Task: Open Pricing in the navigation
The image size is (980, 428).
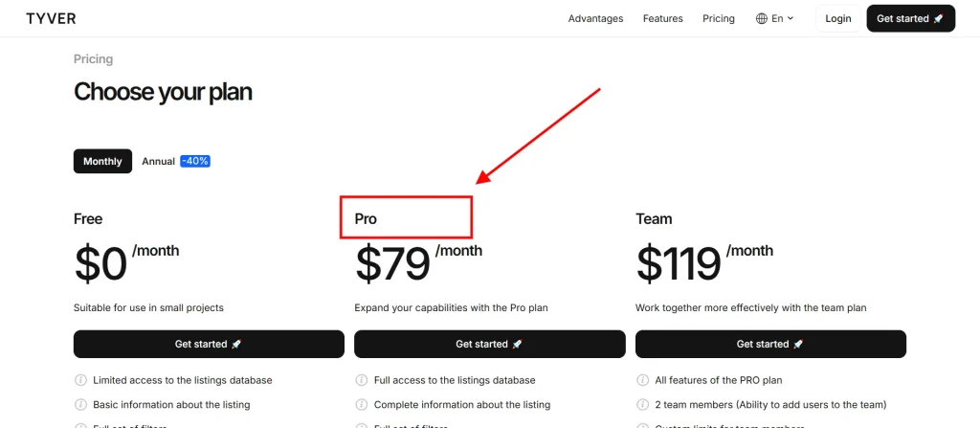Action: click(719, 18)
